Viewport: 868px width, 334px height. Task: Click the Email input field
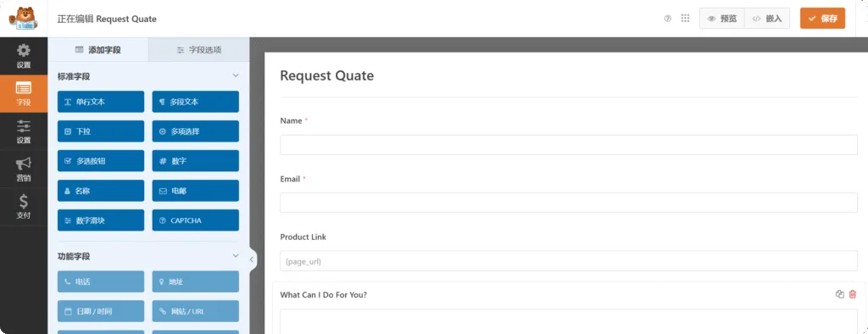pyautogui.click(x=569, y=203)
